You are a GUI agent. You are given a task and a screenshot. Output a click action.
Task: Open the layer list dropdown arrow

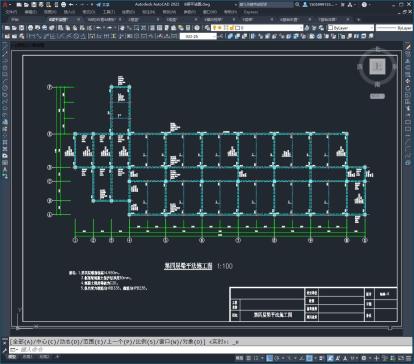[301, 28]
